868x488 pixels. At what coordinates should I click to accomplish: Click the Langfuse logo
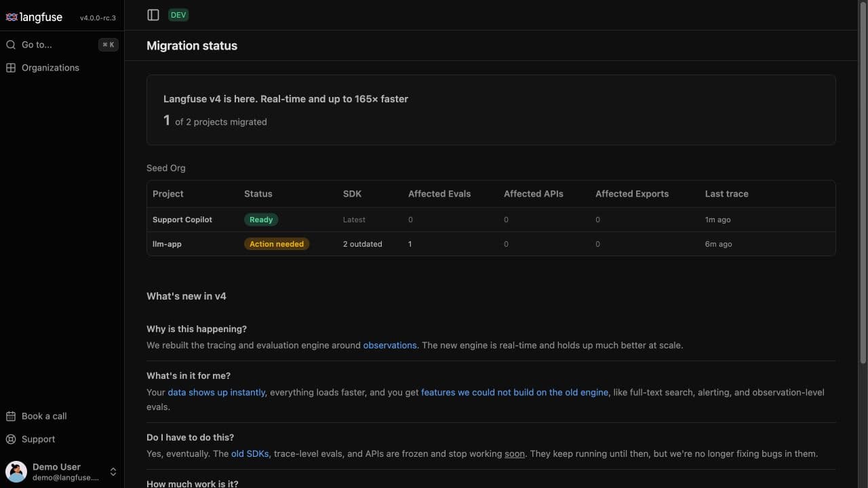pos(34,17)
